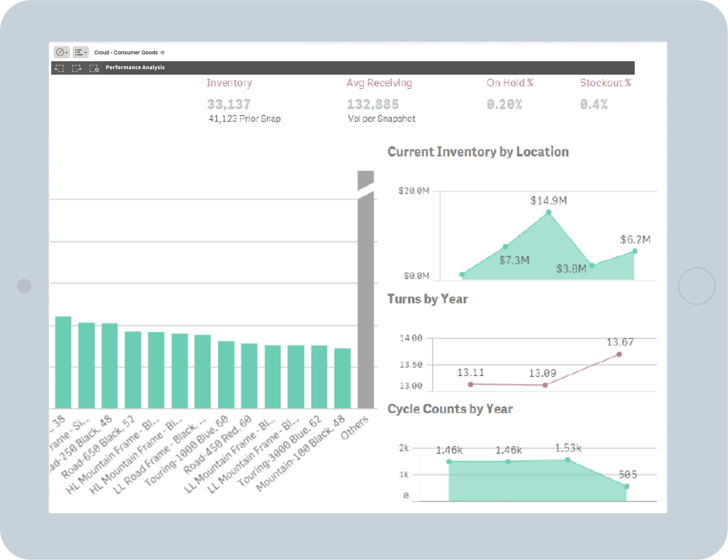Select the 33,137 inventory value

pyautogui.click(x=228, y=104)
